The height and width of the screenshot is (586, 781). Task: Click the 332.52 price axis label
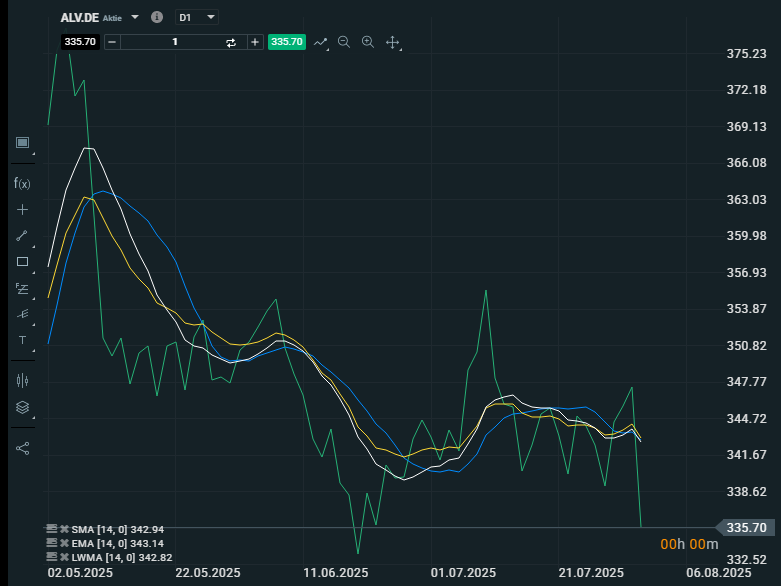(x=746, y=560)
